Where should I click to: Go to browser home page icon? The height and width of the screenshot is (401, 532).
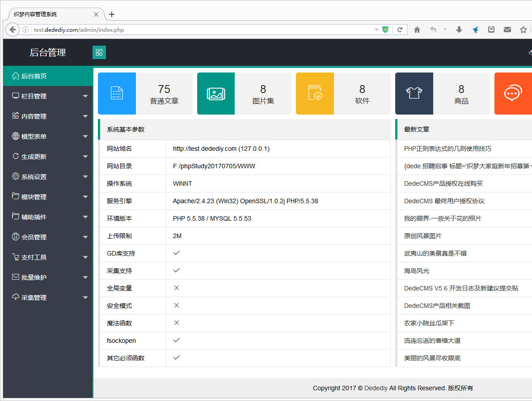(x=417, y=30)
